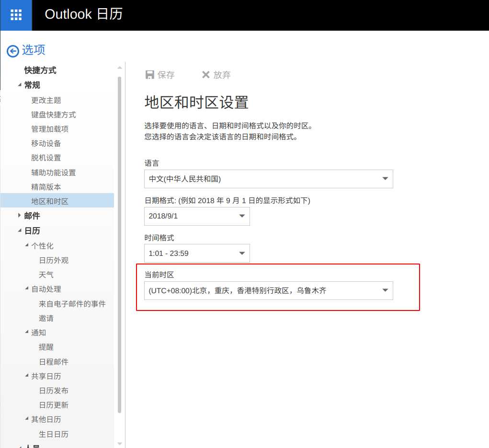This screenshot has height=448, width=489.
Task: Collapse the 其他日历 group
Action: (27, 418)
